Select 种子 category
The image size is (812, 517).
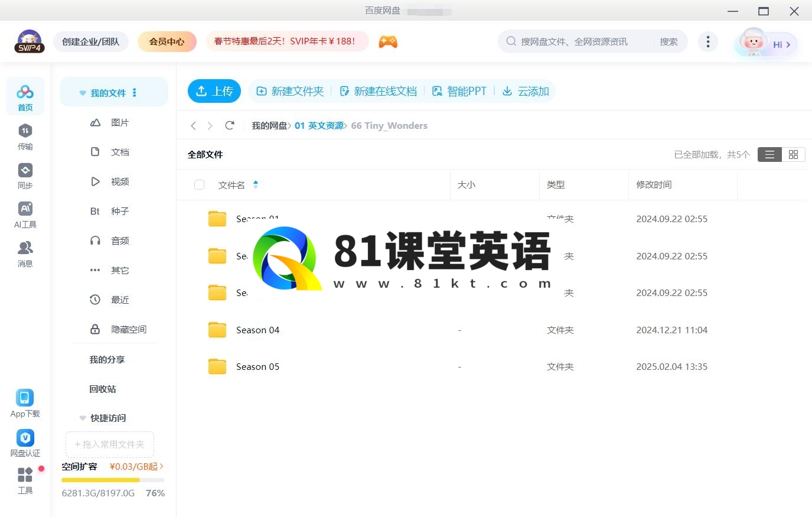tap(109, 211)
